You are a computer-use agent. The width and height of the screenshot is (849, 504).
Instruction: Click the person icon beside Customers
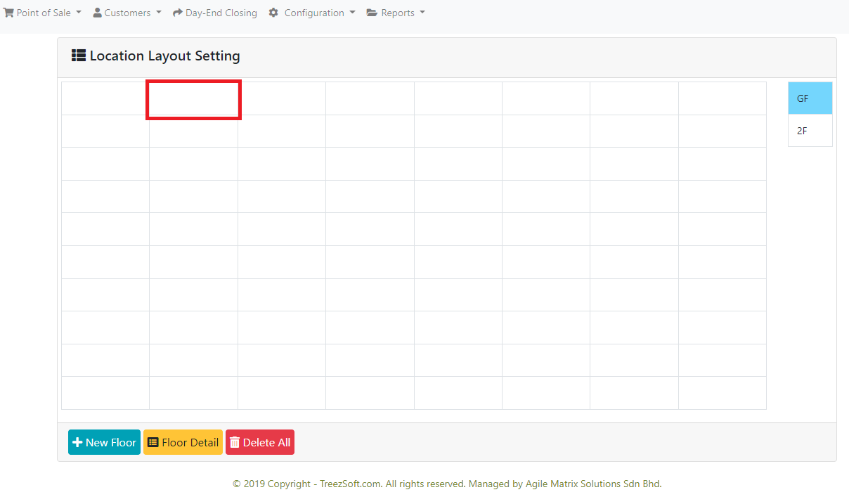point(98,13)
